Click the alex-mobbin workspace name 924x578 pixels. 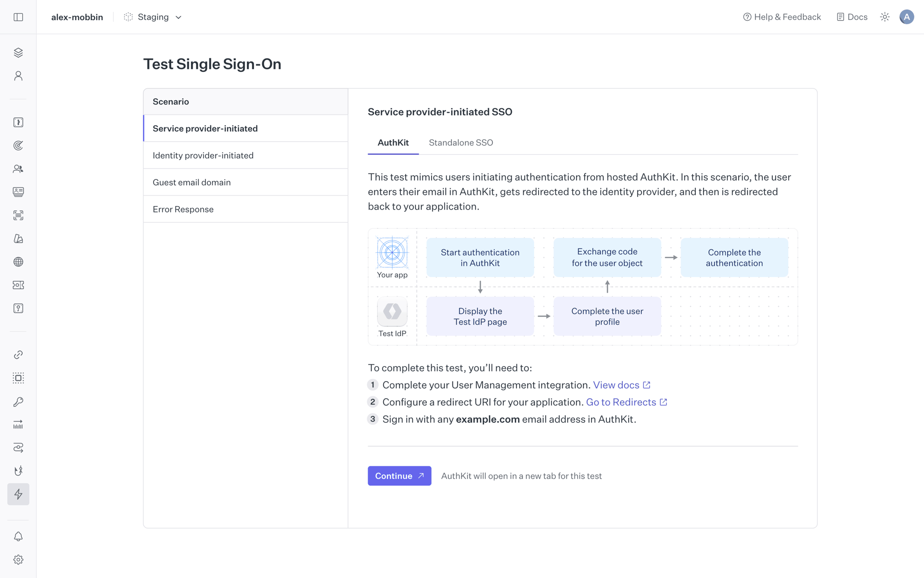(77, 17)
